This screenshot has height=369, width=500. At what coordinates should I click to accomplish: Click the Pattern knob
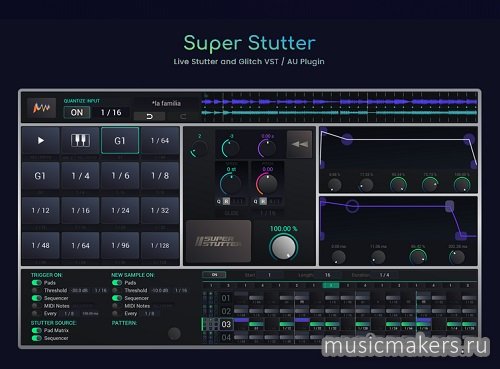[174, 333]
